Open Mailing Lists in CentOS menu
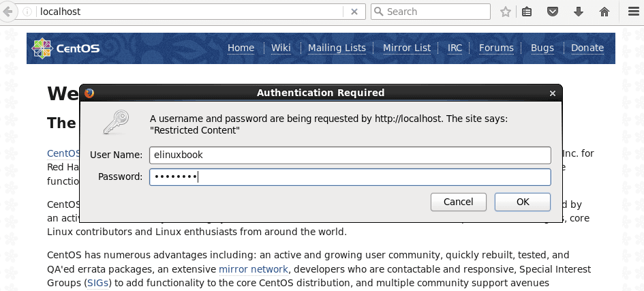 click(x=337, y=48)
